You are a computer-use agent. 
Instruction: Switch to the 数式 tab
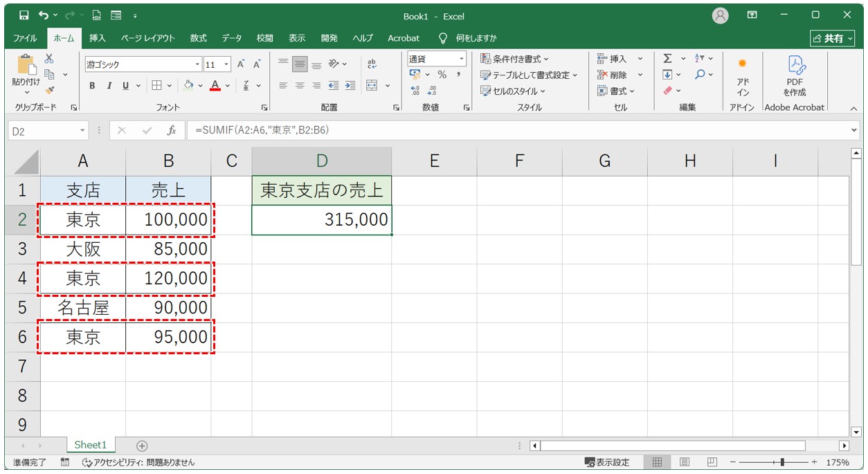199,38
